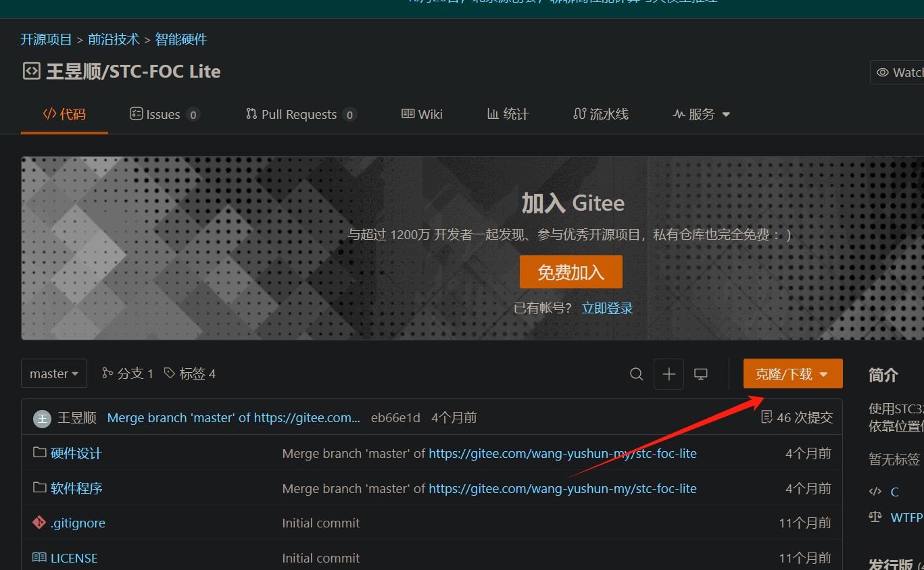Open the 克隆/下载 dropdown button
The width and height of the screenshot is (924, 570).
coord(793,373)
